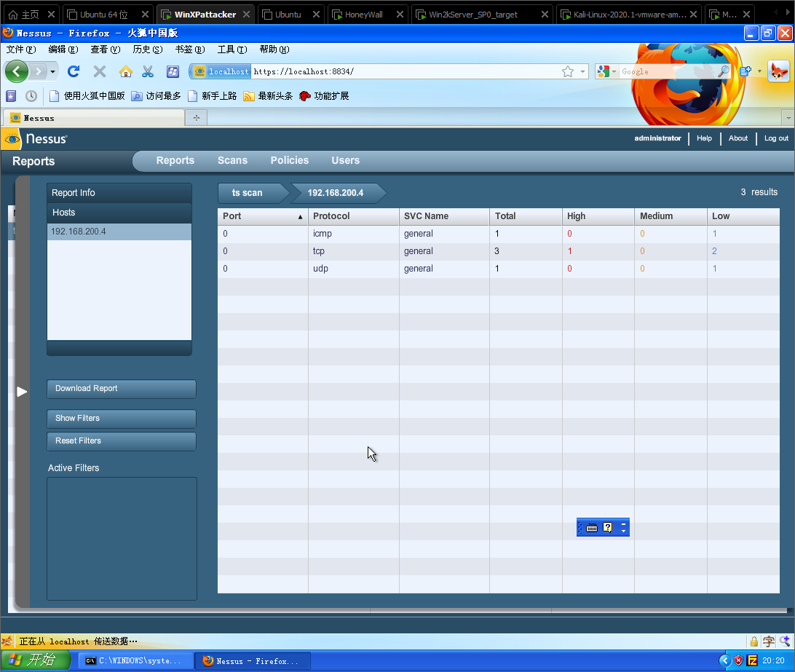Open the 书签 menu
Image resolution: width=795 pixels, height=672 pixels.
[190, 50]
